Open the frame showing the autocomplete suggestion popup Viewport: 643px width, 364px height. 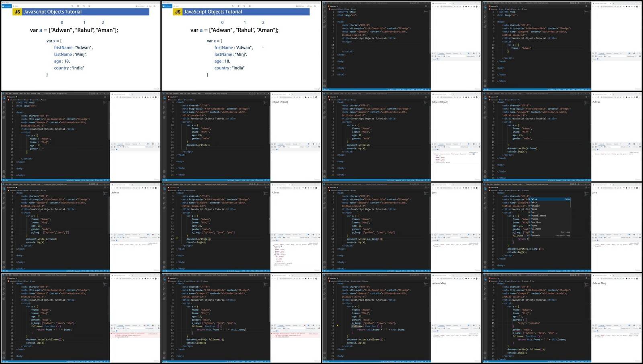point(562,227)
